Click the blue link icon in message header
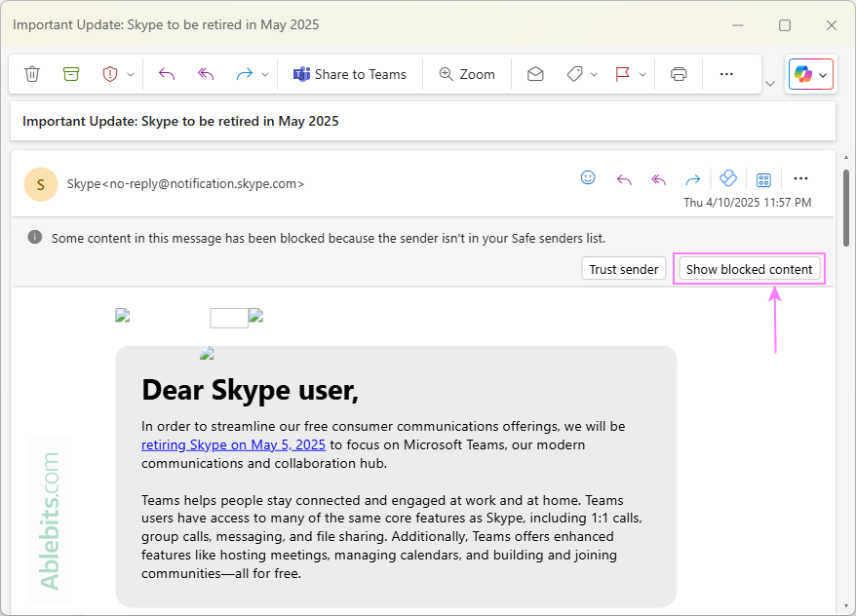Image resolution: width=856 pixels, height=616 pixels. click(728, 178)
